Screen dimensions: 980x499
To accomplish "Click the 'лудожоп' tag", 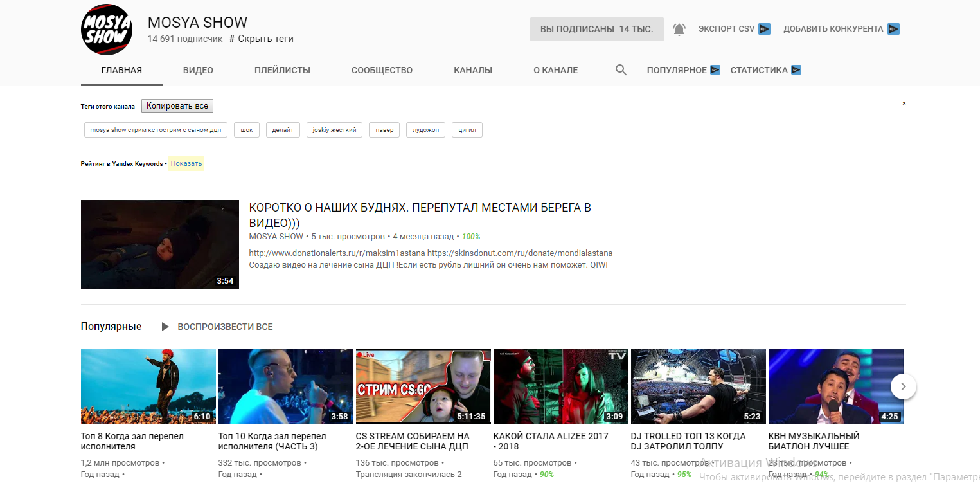I will 425,130.
